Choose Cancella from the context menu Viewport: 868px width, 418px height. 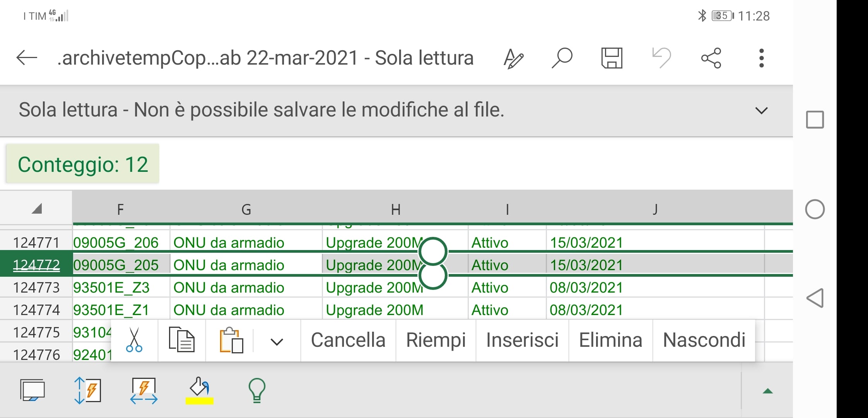pyautogui.click(x=348, y=340)
